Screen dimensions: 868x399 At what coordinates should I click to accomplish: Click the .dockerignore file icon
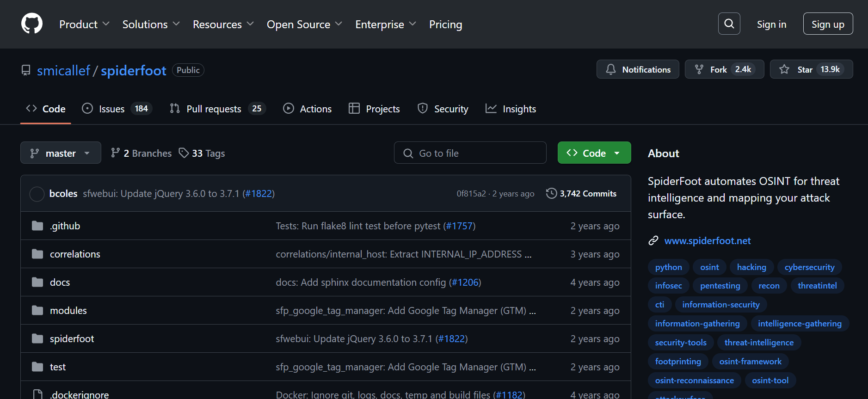pos(37,394)
